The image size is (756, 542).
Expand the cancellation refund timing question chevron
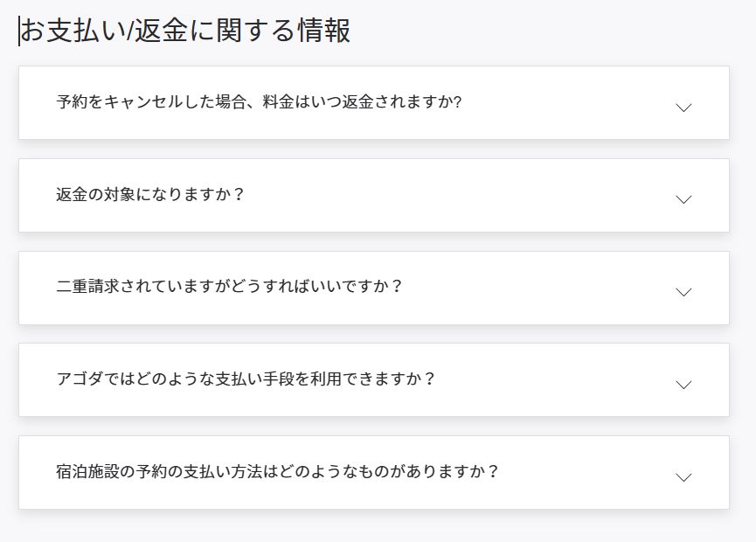(x=684, y=107)
